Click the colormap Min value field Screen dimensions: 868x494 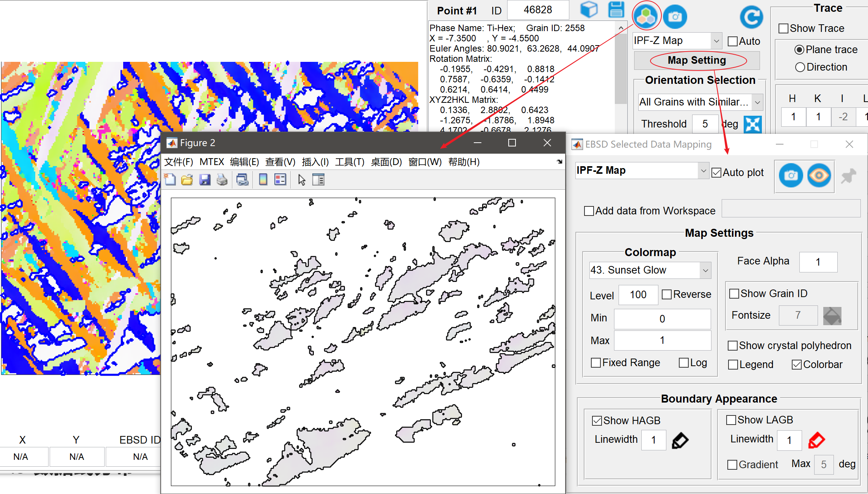(x=662, y=319)
